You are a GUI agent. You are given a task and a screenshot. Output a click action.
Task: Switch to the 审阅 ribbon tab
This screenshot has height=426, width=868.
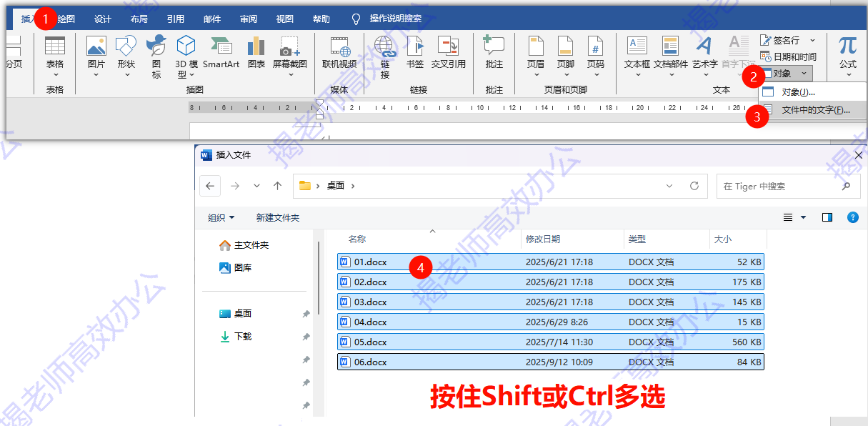tap(249, 19)
